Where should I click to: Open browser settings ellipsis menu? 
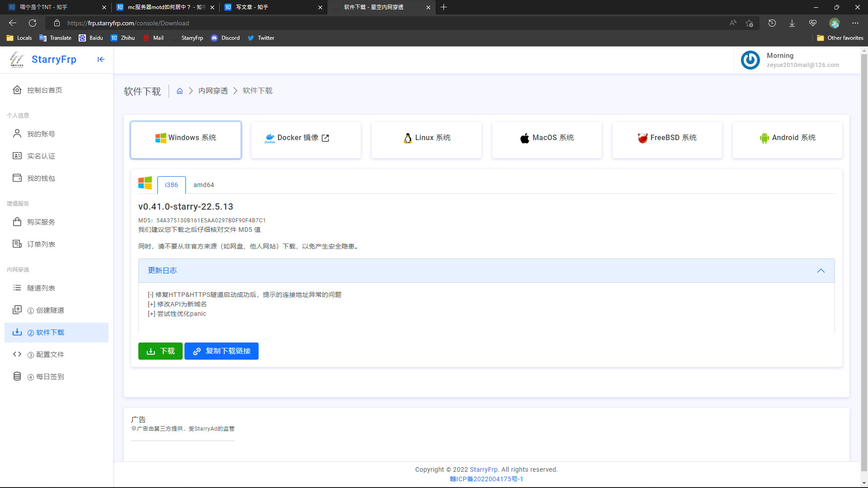(855, 23)
